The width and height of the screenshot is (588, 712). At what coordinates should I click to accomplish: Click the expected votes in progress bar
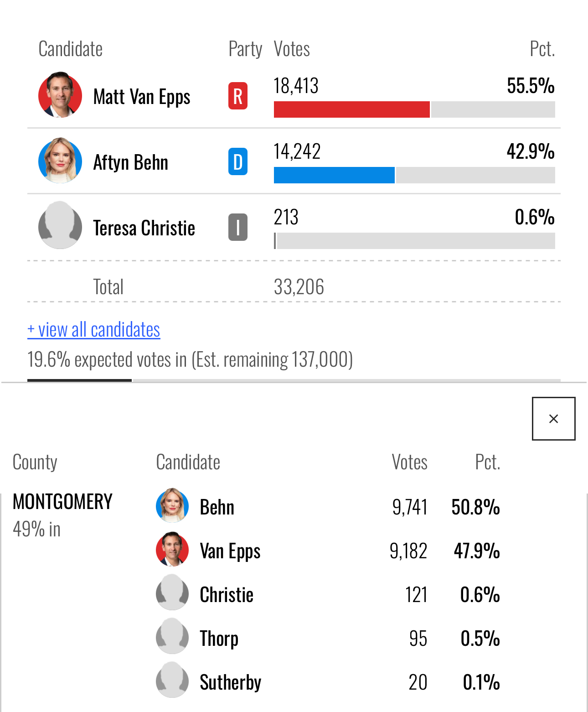[294, 380]
